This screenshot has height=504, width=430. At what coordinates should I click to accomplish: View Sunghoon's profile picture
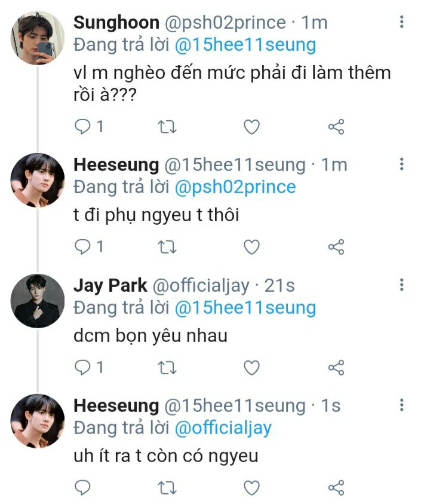38,37
